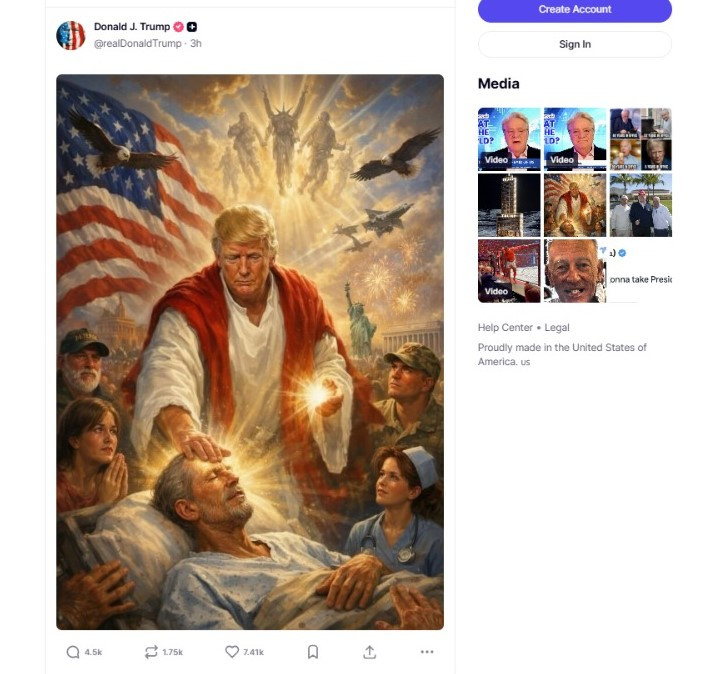The width and height of the screenshot is (708, 674).
Task: Click the share upload icon
Action: (369, 651)
